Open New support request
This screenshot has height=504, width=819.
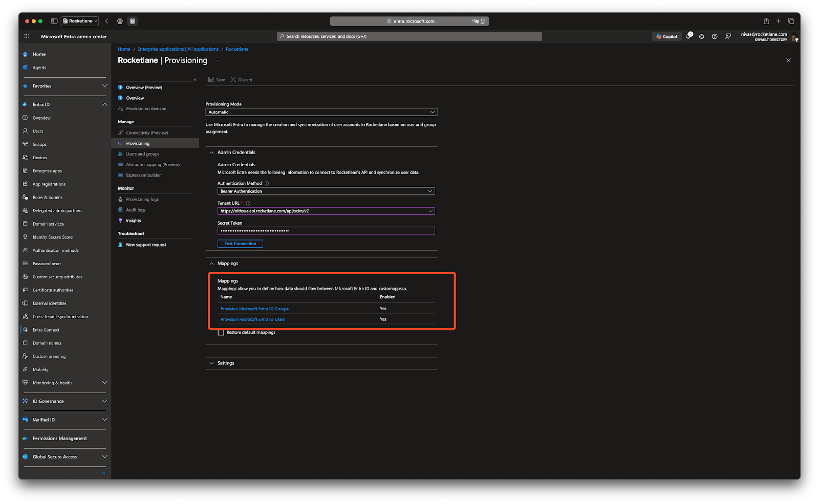point(146,245)
